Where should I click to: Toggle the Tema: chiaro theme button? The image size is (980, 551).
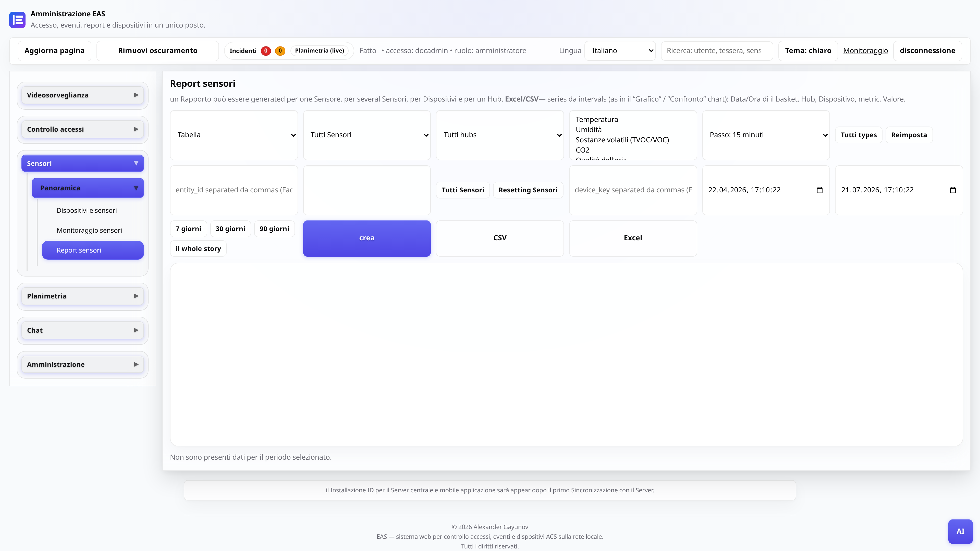pos(808,51)
